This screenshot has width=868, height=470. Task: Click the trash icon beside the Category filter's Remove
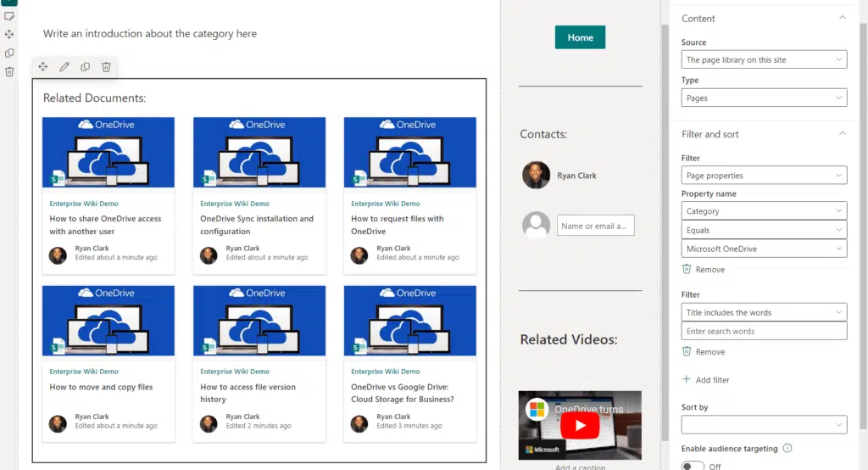[687, 269]
